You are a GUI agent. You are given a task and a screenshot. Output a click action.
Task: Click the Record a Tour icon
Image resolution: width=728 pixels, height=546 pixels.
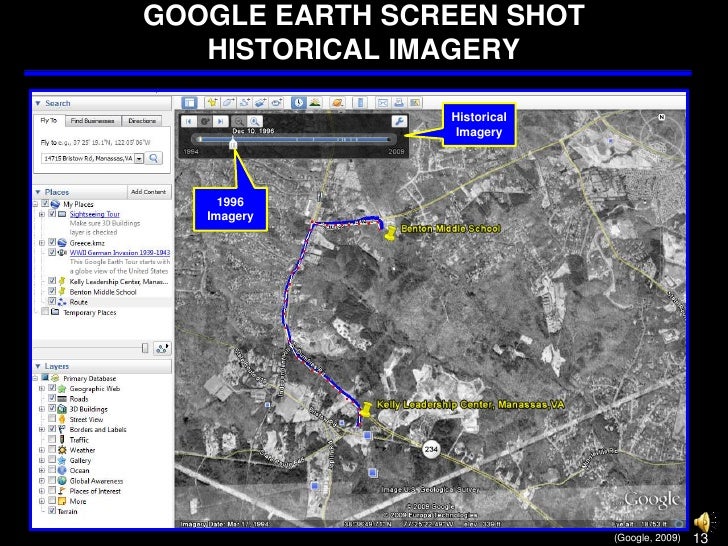tap(276, 103)
